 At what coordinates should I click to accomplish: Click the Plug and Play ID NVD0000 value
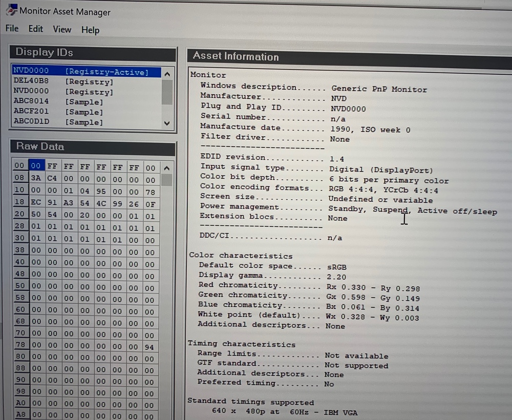pos(348,109)
